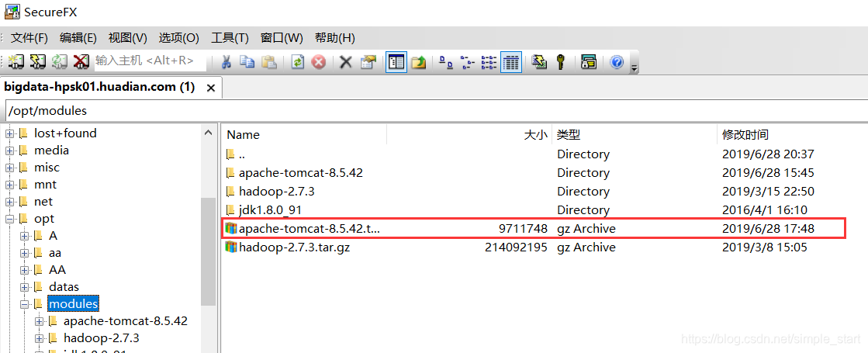Sort by 修改时间 column header
This screenshot has height=353, width=868.
pyautogui.click(x=793, y=134)
